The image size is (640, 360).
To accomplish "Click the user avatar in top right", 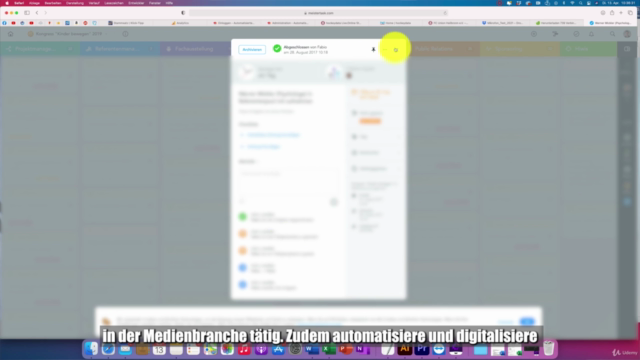I will pos(627,34).
